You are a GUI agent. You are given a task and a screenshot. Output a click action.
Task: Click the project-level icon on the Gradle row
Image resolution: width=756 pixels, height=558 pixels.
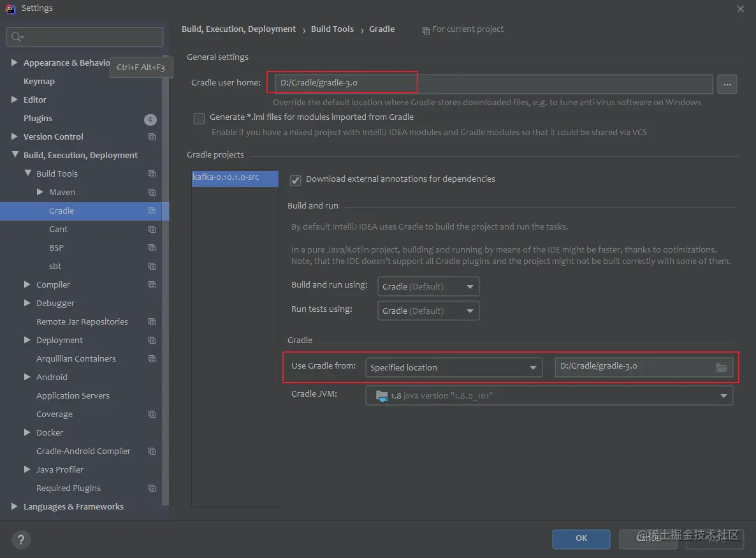coord(152,210)
